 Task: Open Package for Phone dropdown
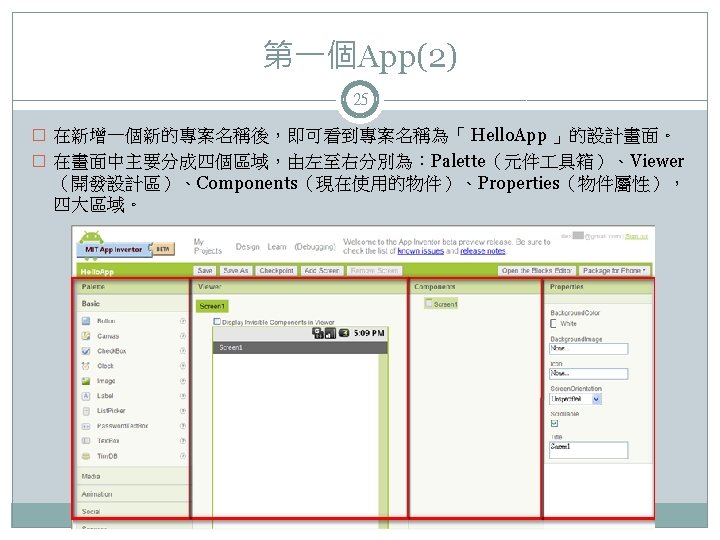coord(614,270)
